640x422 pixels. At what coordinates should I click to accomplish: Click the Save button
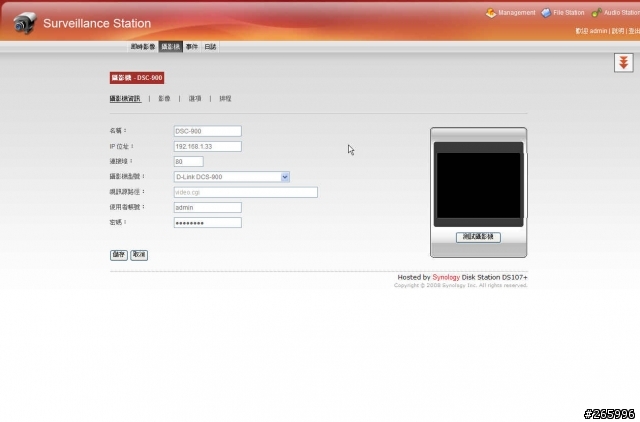(x=118, y=255)
